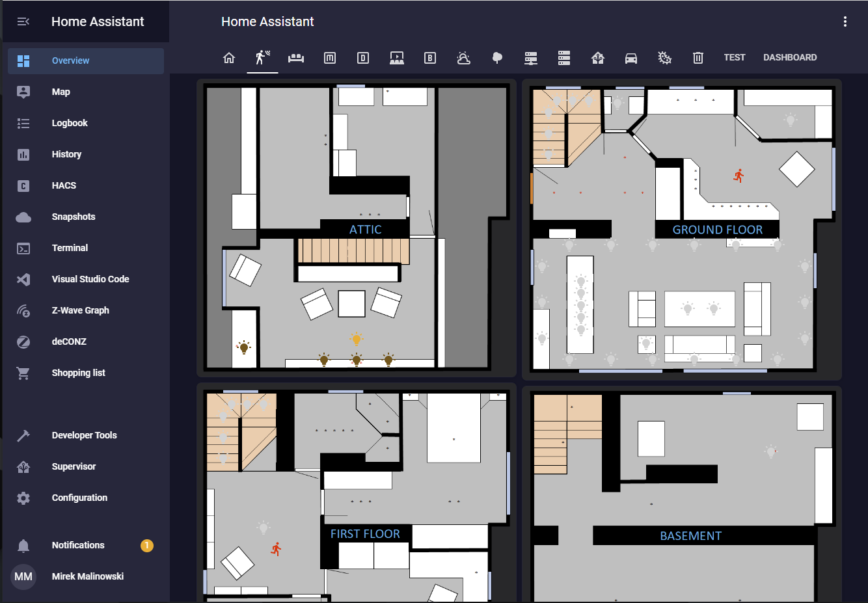Switch to the TEST tab

735,58
